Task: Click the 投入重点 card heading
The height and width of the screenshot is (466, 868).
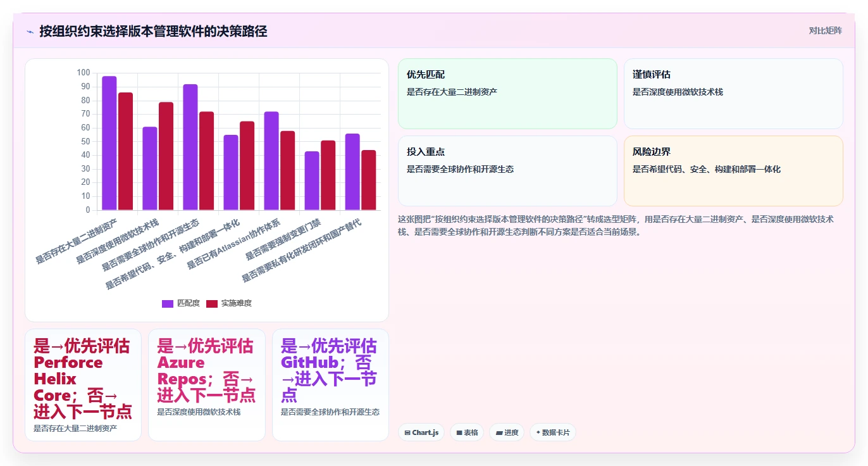Action: click(x=425, y=152)
